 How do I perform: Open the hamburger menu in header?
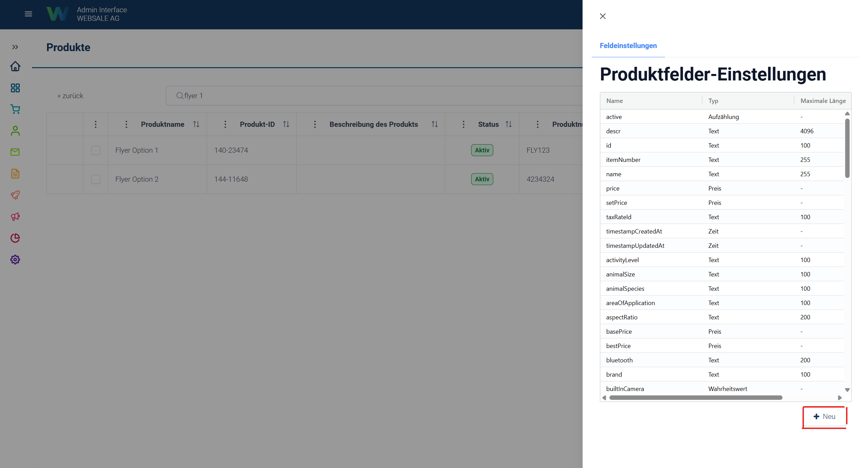pos(29,14)
